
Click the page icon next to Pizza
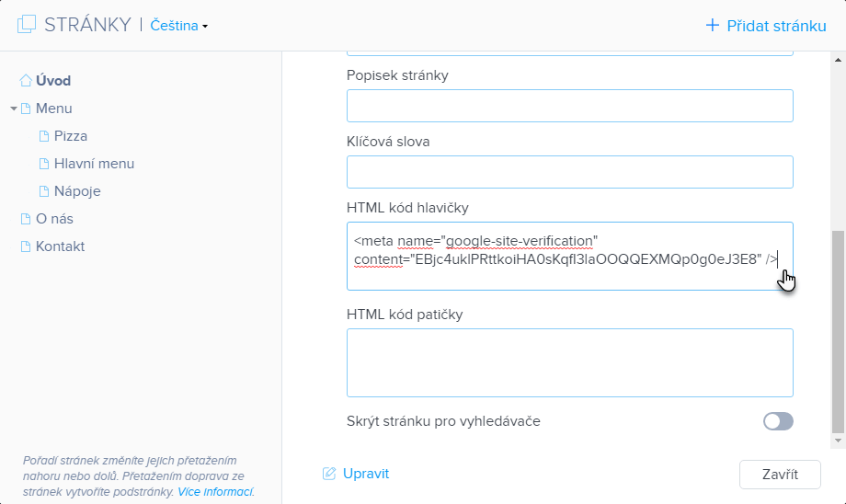click(x=44, y=136)
